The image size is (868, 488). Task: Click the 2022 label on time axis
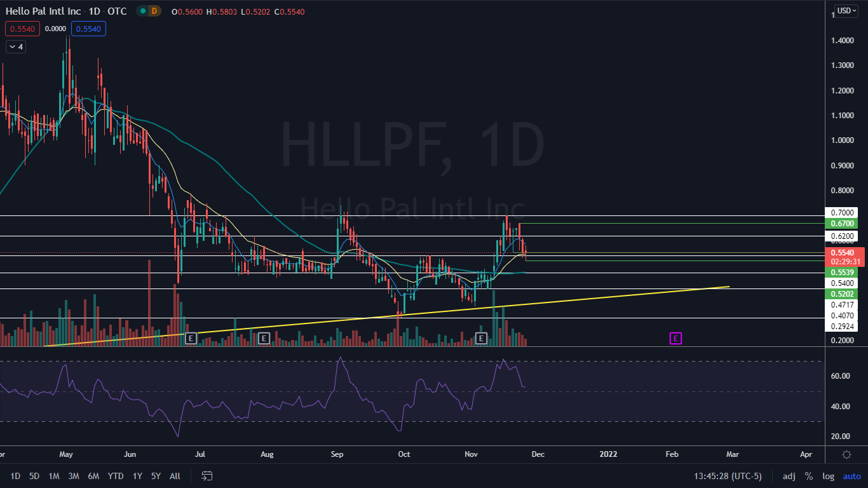(x=609, y=454)
